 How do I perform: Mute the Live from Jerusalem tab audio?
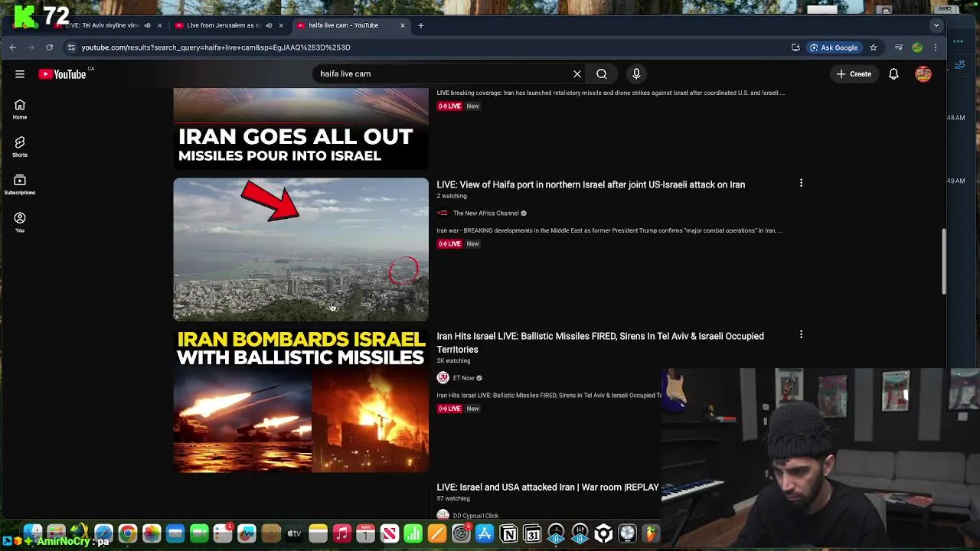(x=269, y=25)
